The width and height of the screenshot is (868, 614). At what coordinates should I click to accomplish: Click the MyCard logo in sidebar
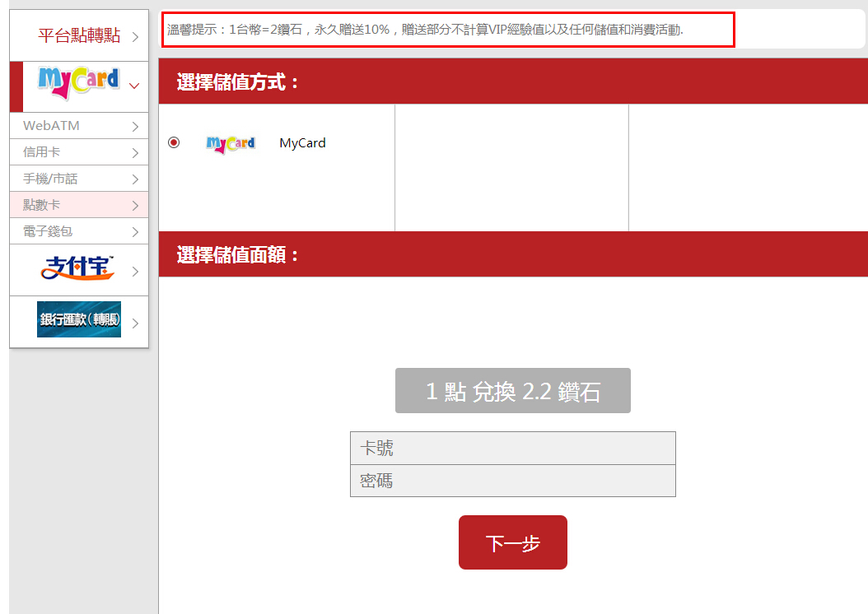point(78,83)
